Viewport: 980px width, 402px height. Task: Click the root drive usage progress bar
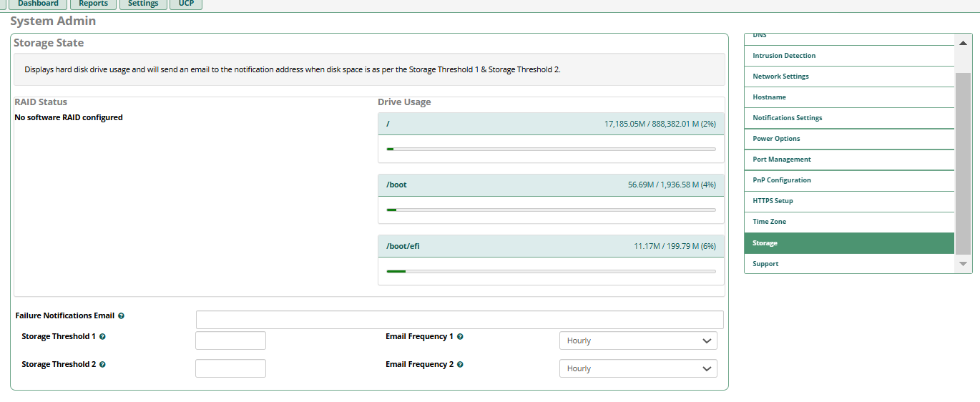pyautogui.click(x=551, y=149)
